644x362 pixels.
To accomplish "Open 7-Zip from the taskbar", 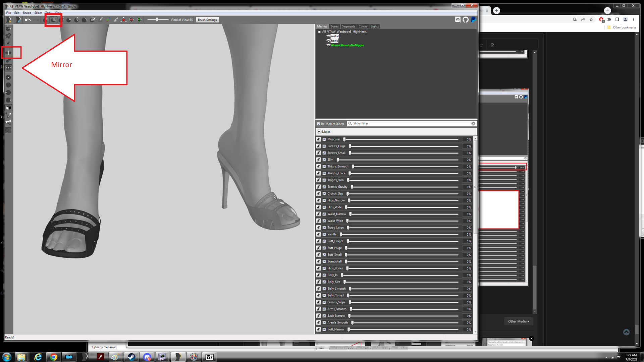I will (x=210, y=357).
